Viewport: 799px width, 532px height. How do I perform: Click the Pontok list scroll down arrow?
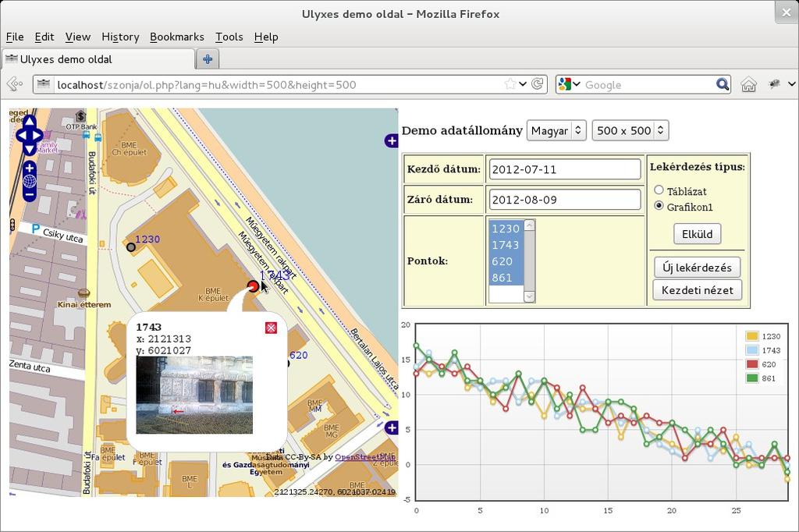(x=530, y=296)
